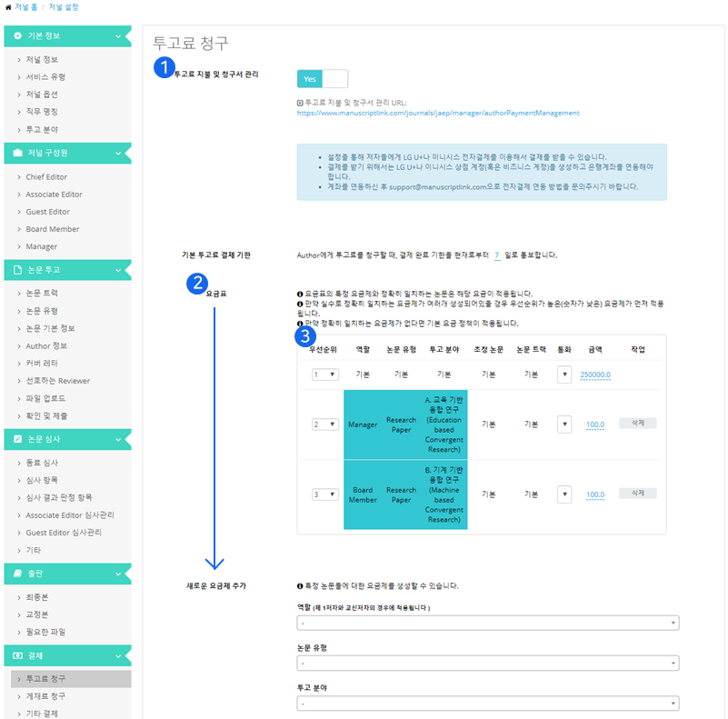This screenshot has width=728, height=719.
Task: Open 커버 레터 in sidebar
Action: point(42,364)
